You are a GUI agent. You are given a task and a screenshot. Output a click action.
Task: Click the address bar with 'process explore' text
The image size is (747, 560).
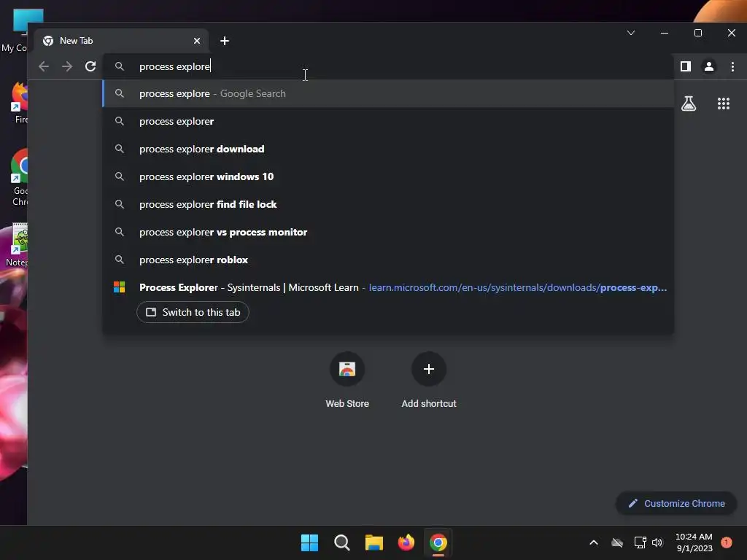point(388,66)
